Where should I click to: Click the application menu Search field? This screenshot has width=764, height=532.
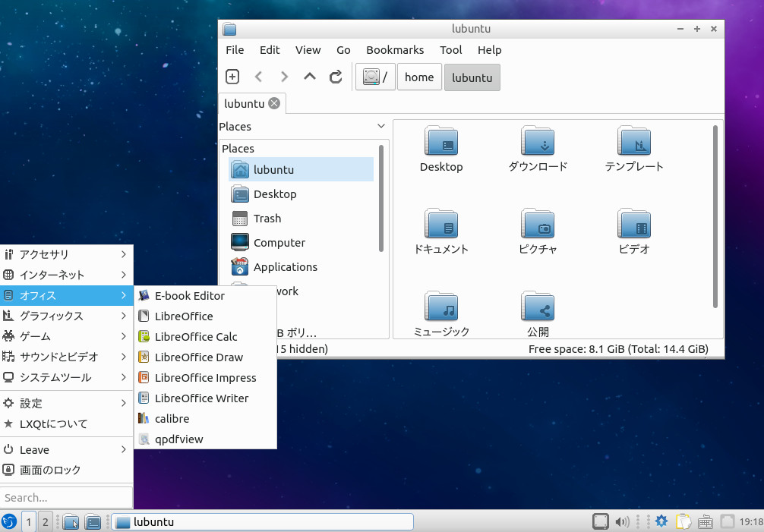click(x=66, y=497)
